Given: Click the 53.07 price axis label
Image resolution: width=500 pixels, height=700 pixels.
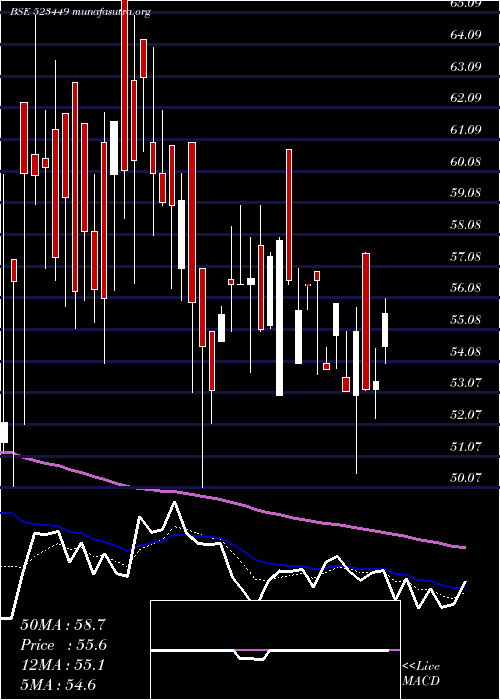Looking at the screenshot, I should (466, 383).
